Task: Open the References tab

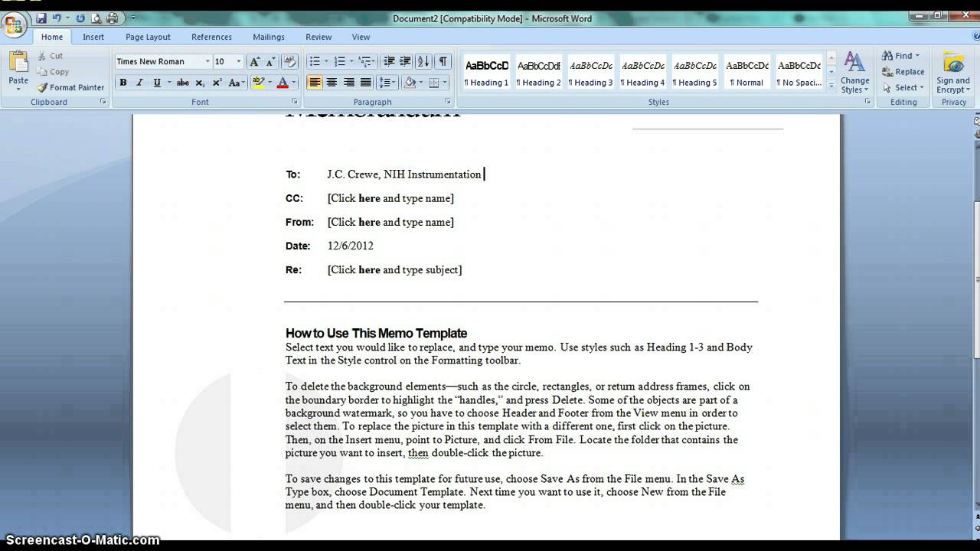Action: point(211,37)
